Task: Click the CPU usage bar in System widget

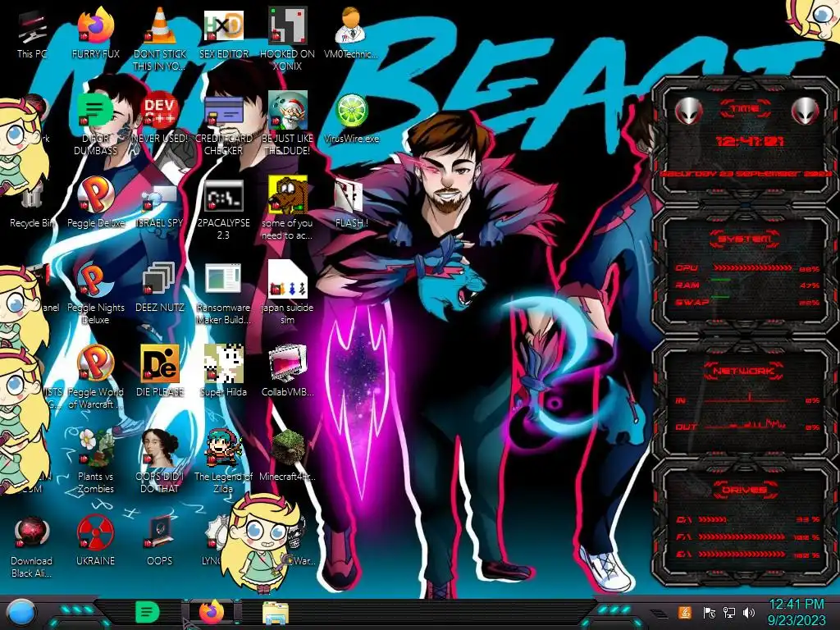Action: 752,267
